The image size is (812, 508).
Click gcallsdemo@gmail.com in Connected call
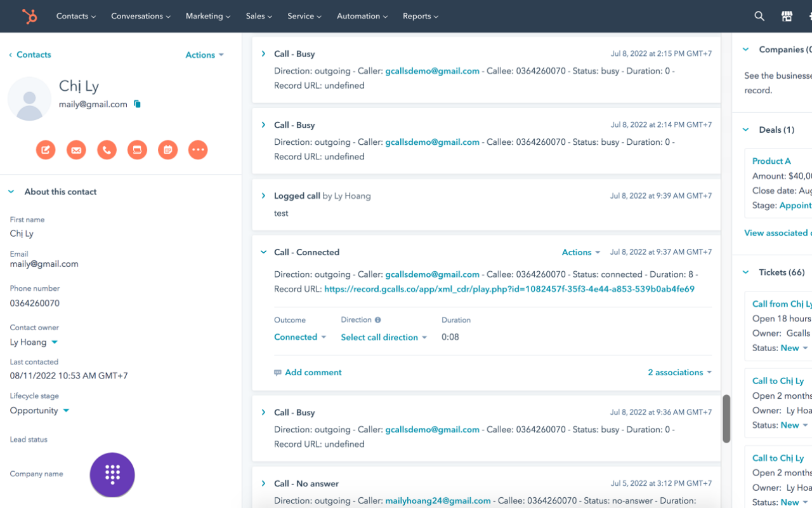pos(432,275)
